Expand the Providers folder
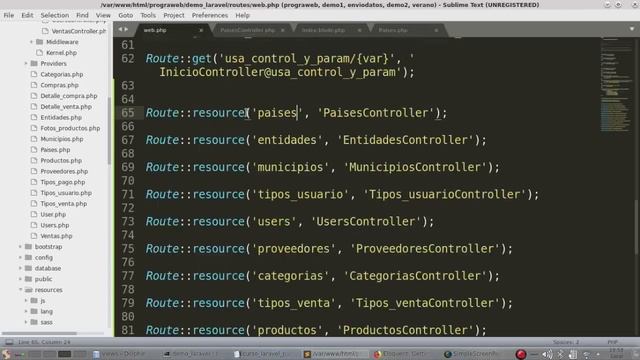The image size is (640, 360). 26,63
